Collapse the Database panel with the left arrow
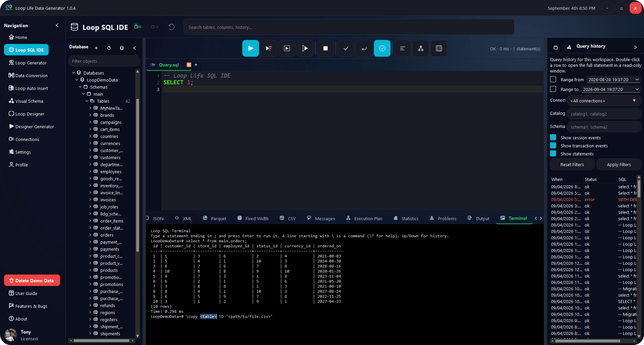This screenshot has height=345, width=644. click(135, 48)
